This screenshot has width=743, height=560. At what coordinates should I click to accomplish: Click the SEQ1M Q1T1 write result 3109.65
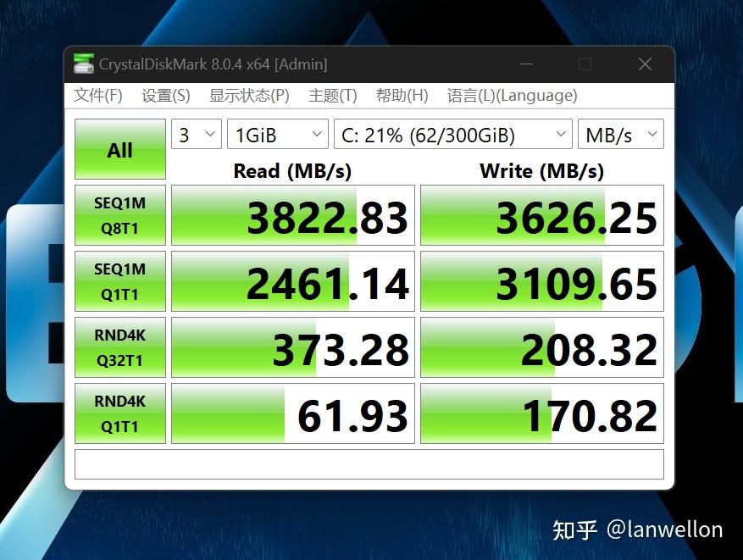tap(542, 281)
